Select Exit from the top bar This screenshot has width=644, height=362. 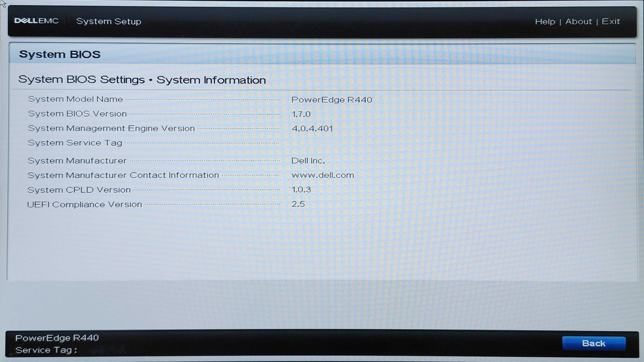[x=611, y=21]
